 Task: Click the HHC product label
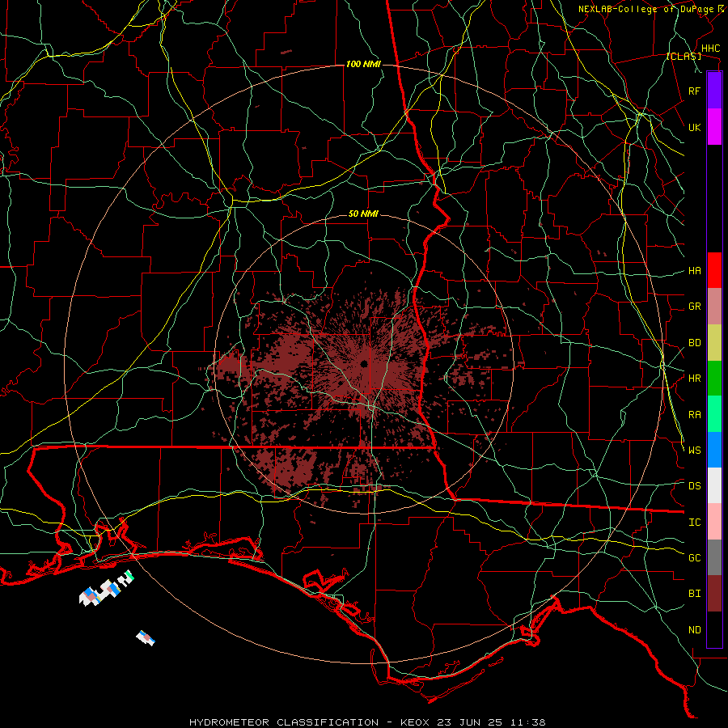coord(710,49)
